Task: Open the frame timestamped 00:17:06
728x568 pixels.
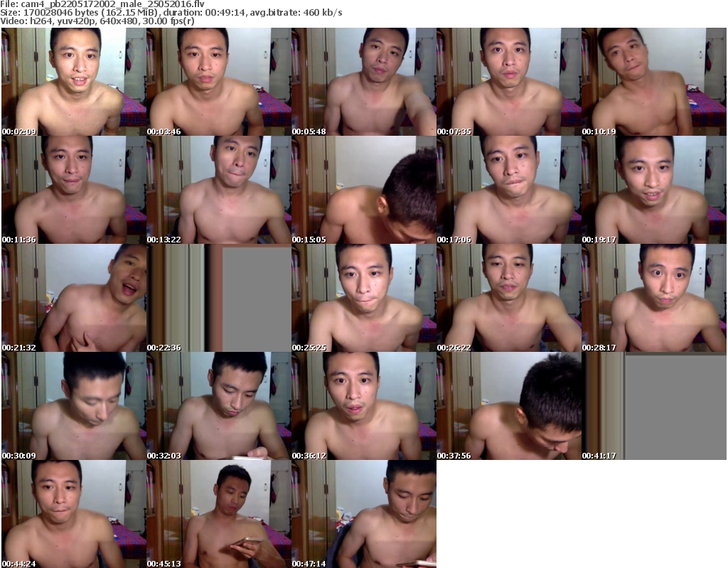Action: tap(509, 190)
